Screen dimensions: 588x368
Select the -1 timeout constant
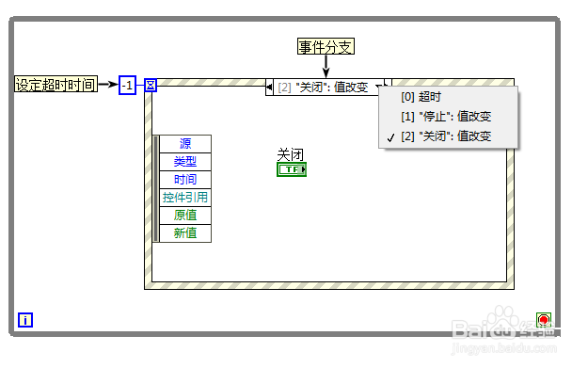(128, 85)
